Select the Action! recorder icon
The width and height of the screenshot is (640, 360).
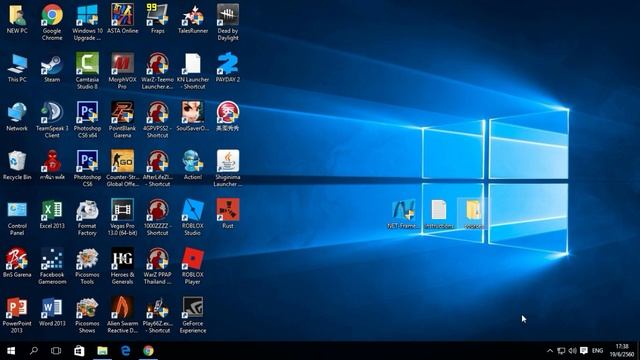[x=192, y=165]
